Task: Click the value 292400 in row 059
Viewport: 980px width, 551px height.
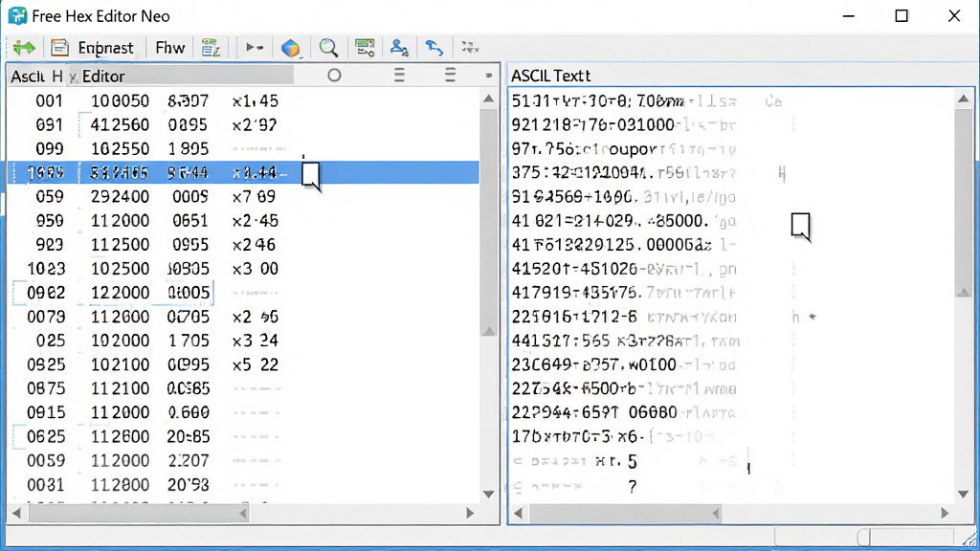Action: tap(120, 197)
